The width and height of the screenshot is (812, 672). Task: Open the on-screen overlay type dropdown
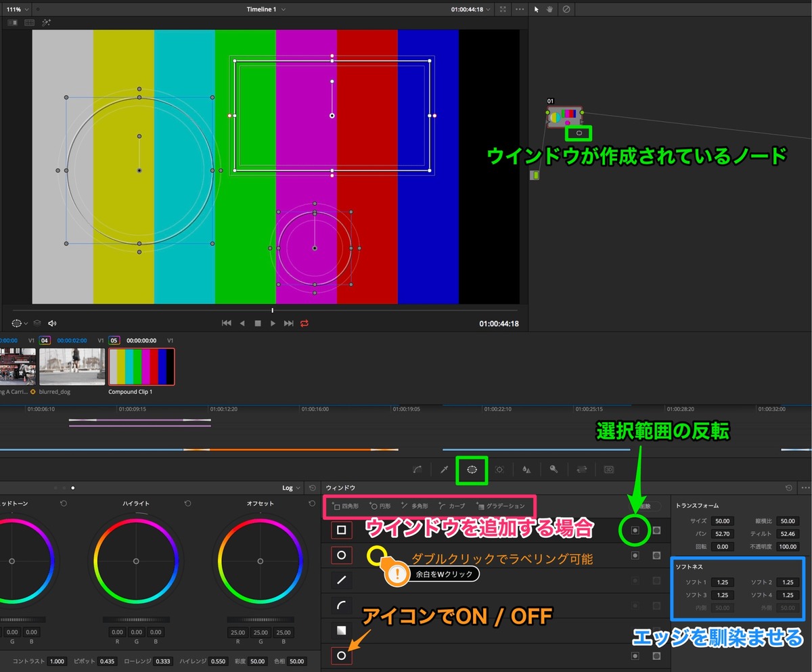click(20, 323)
